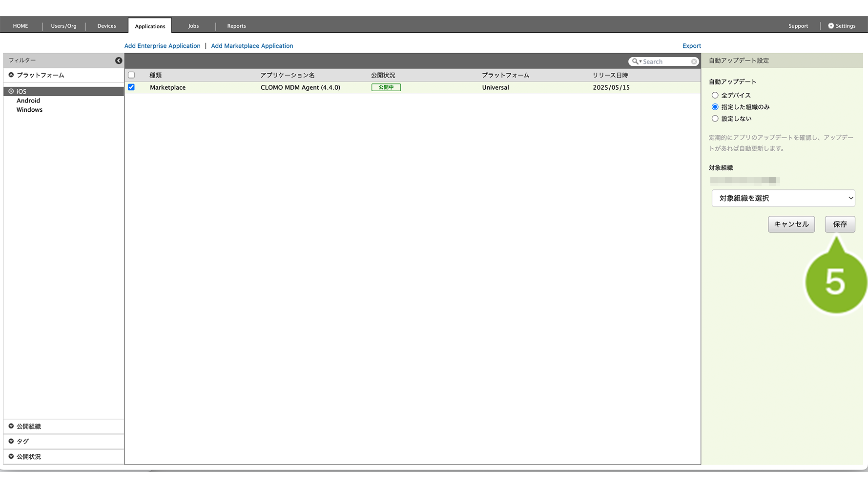
Task: Click the search magnifier icon
Action: (635, 61)
